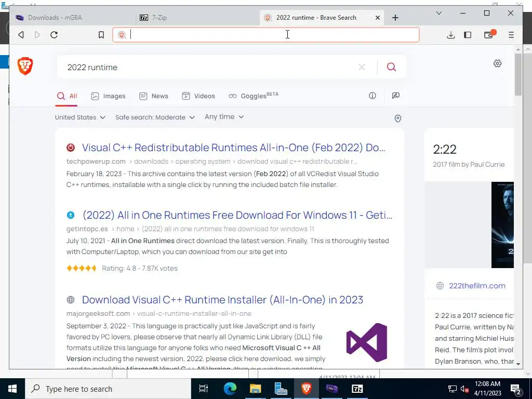Close the 2022 runtime Brave Search tab
Screen dimensions: 532x399
click(x=378, y=18)
